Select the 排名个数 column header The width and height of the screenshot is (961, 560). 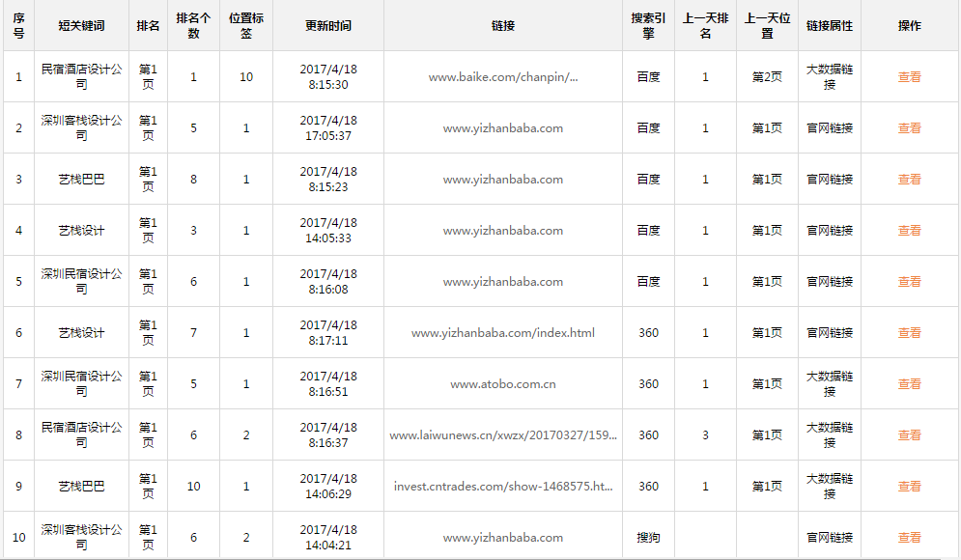[x=193, y=26]
